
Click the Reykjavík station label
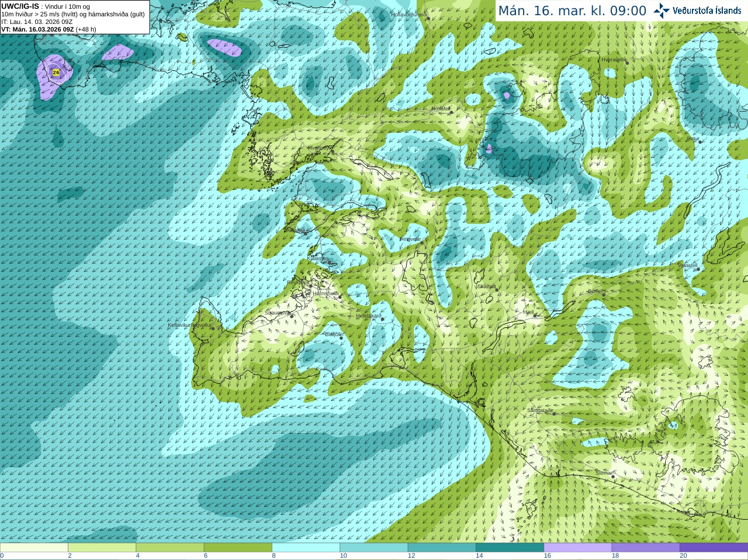pyautogui.click(x=297, y=282)
